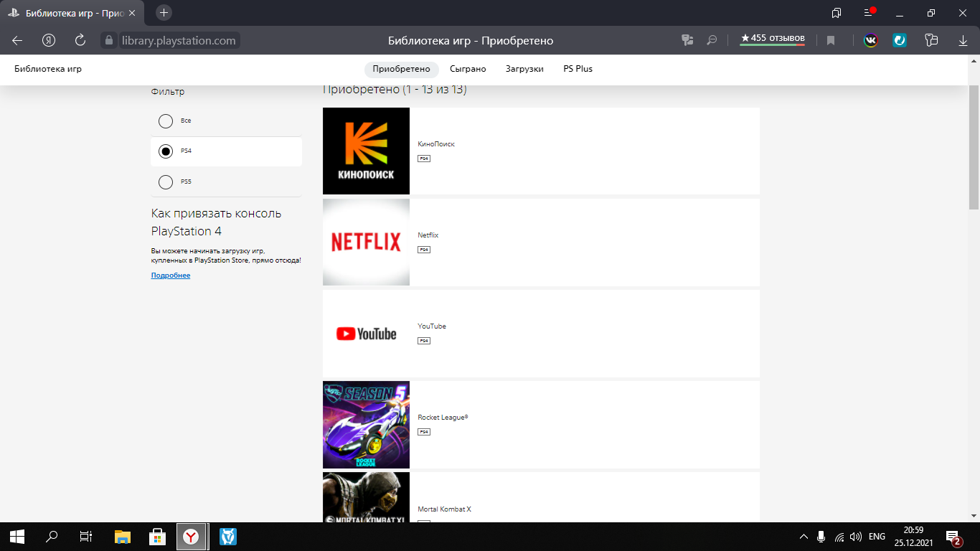The height and width of the screenshot is (551, 980).
Task: Click the Mortal Kombat X thumbnail
Action: coord(366,497)
